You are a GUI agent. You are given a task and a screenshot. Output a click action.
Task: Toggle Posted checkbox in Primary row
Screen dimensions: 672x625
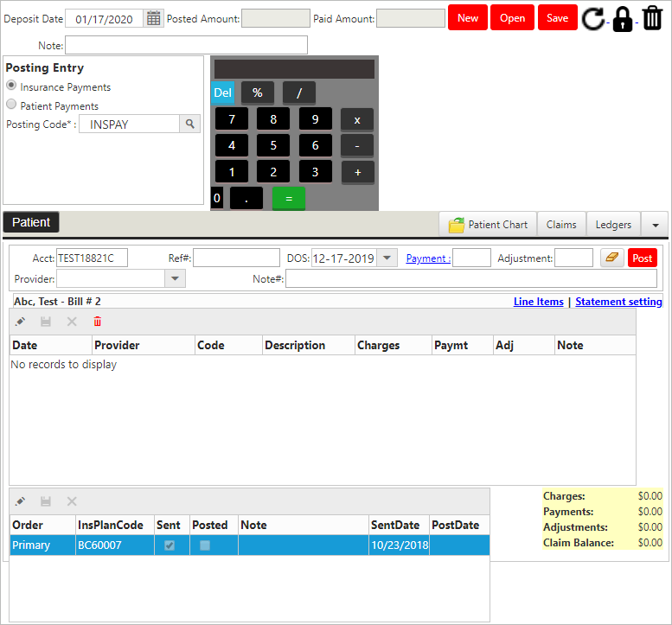pyautogui.click(x=205, y=545)
